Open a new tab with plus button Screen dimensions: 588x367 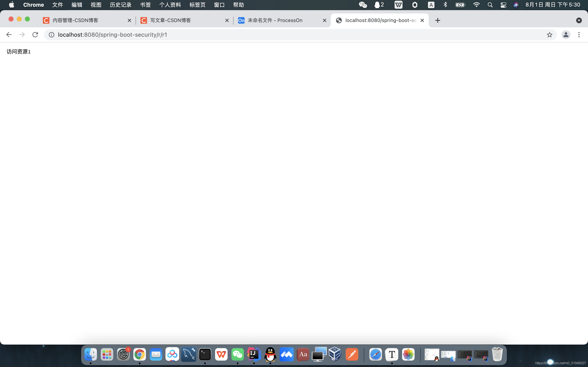pyautogui.click(x=438, y=20)
